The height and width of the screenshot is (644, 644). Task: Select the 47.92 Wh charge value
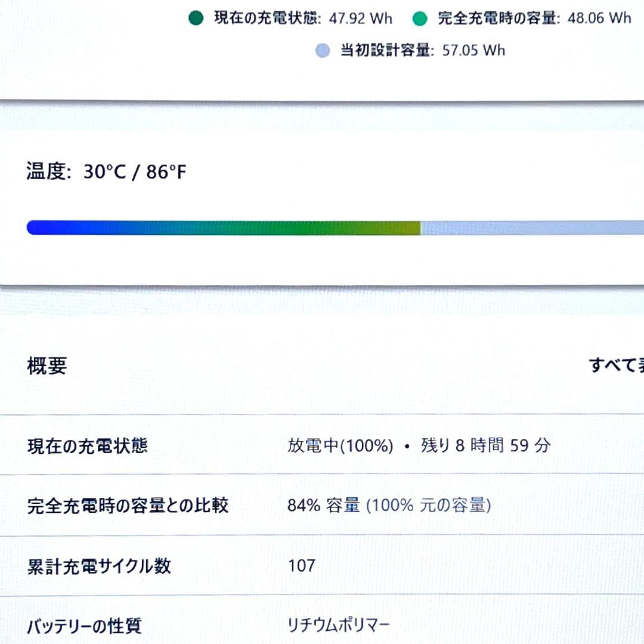(360, 18)
